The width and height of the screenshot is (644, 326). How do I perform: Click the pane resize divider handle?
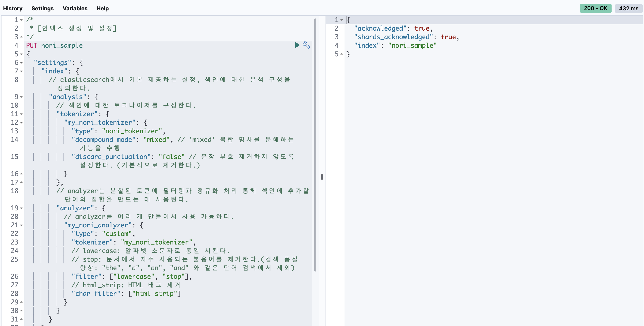(322, 177)
